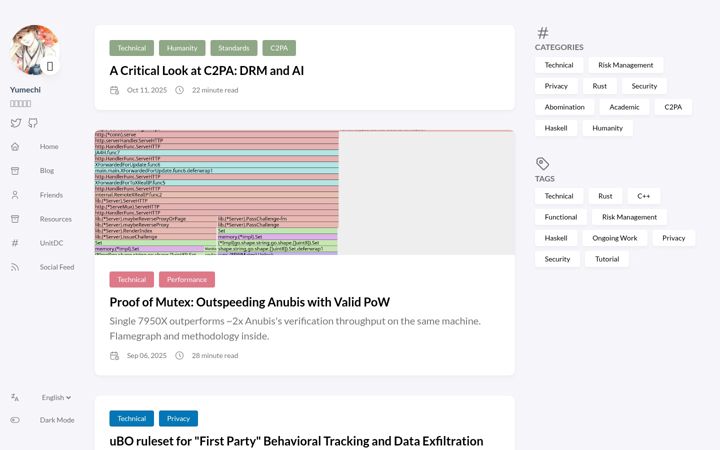This screenshot has height=450, width=720.
Task: Click green C2PA tag on the first post
Action: click(279, 48)
